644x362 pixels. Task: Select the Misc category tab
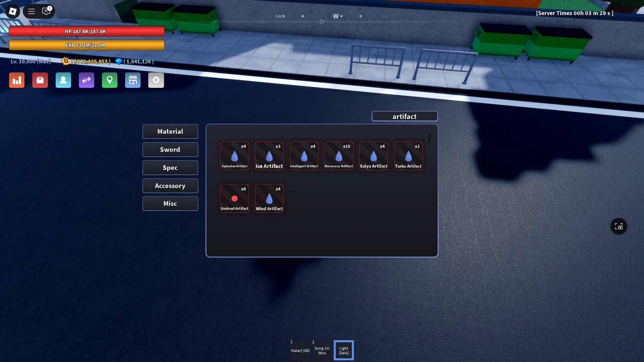pyautogui.click(x=170, y=204)
